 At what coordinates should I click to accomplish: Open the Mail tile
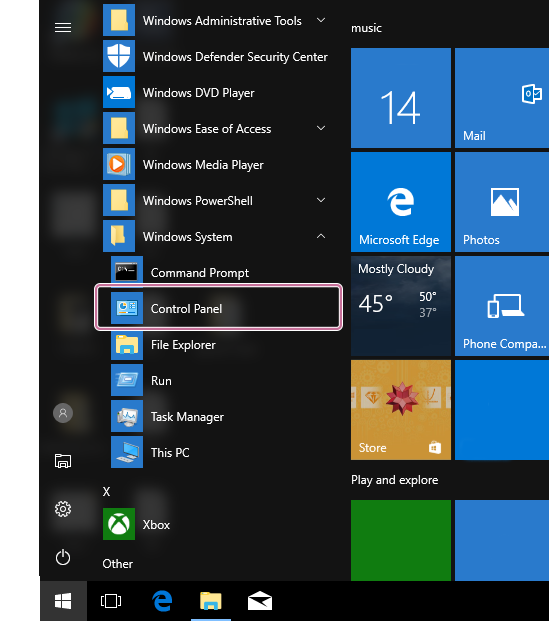coord(502,98)
